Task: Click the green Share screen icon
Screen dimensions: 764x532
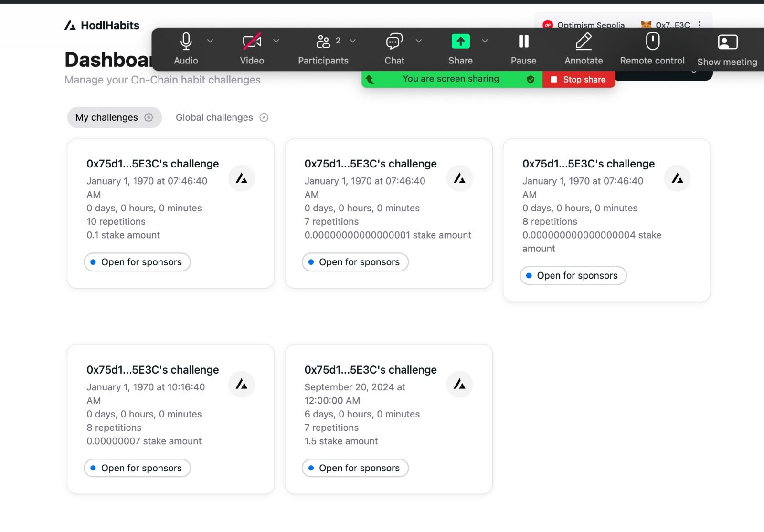Action: [x=461, y=42]
